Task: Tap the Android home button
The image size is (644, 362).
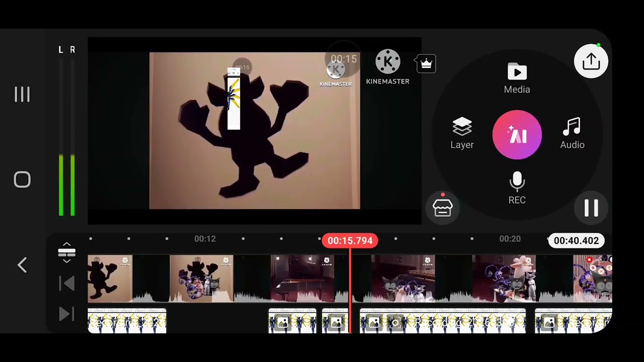Action: (x=22, y=179)
